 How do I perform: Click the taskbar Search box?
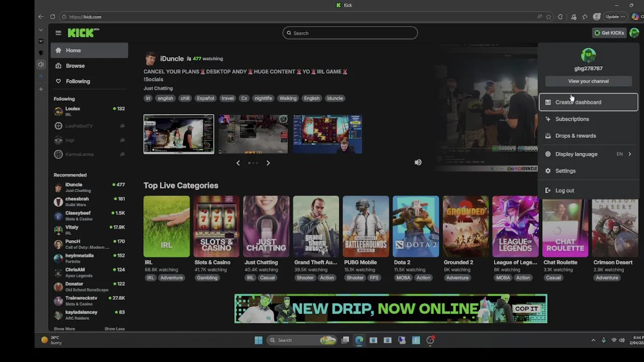302,340
